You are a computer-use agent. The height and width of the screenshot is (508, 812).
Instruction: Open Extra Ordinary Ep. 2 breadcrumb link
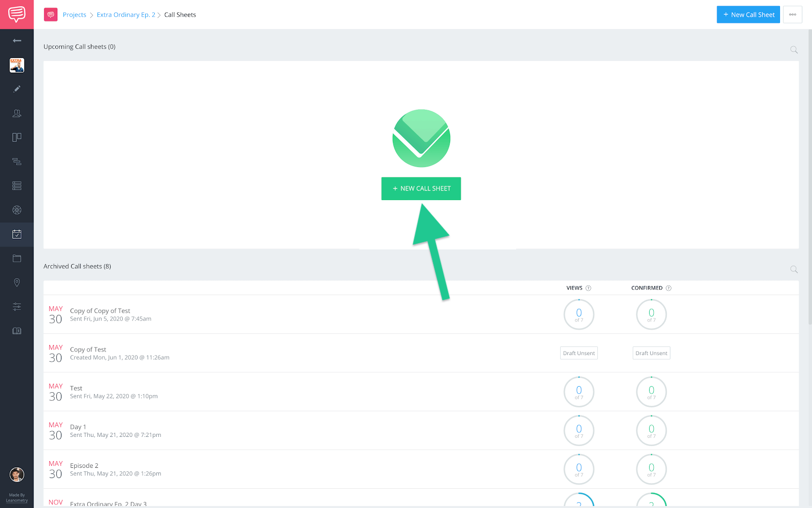pos(126,15)
